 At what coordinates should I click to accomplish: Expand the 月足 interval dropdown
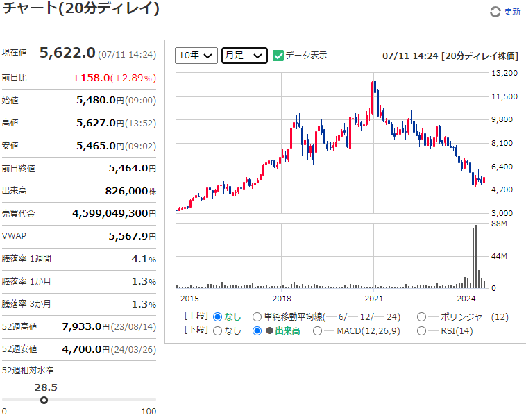(x=244, y=56)
